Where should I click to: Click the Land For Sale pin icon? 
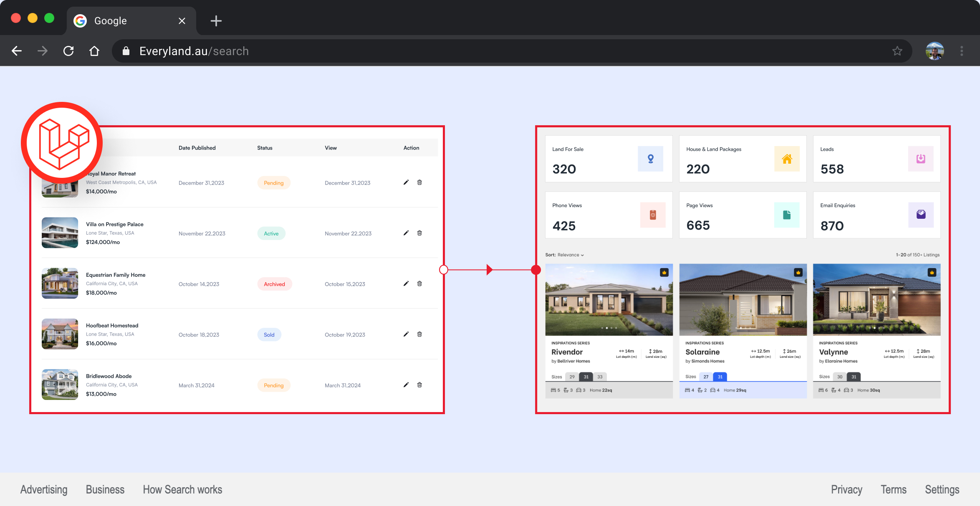pos(650,159)
